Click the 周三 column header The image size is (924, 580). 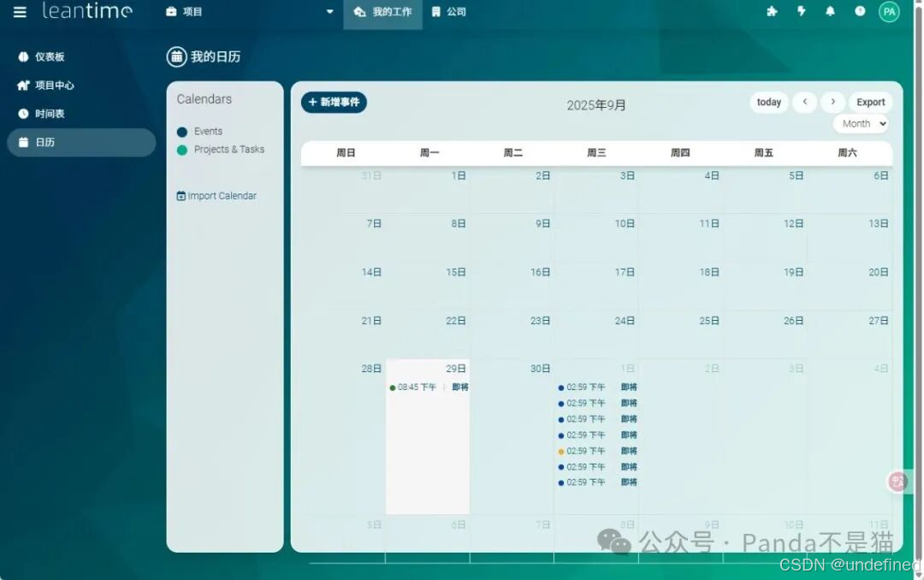[x=596, y=152]
